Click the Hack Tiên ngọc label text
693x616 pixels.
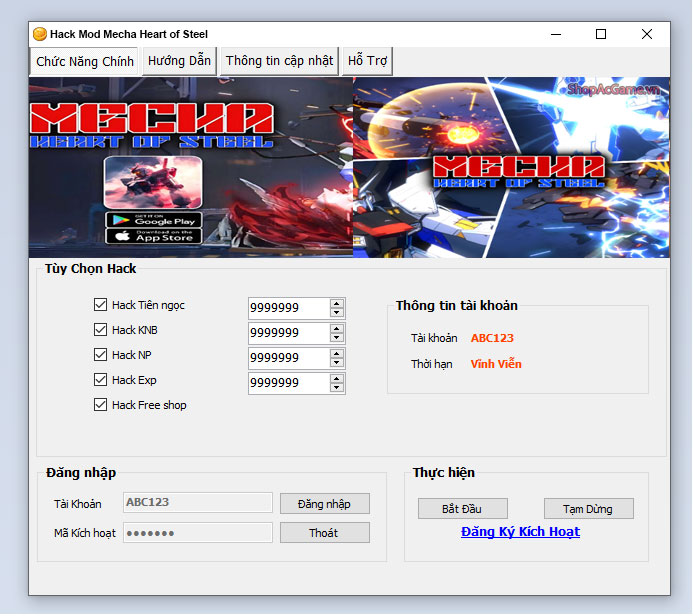coord(148,305)
